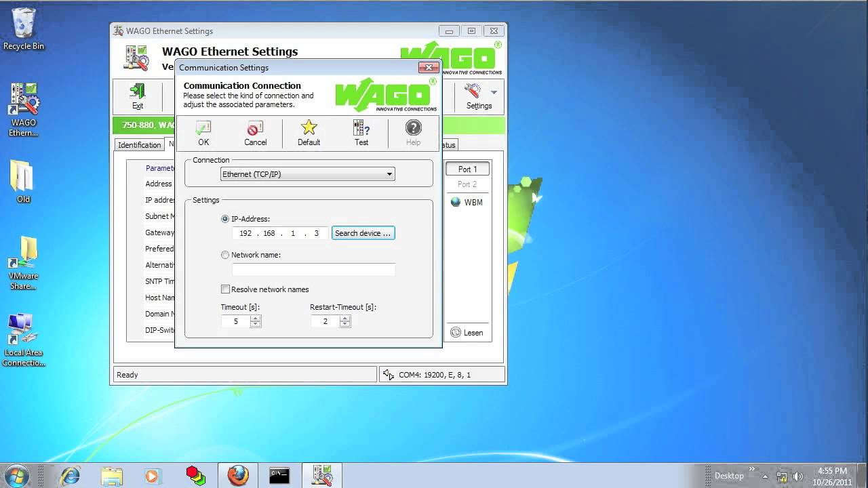Viewport: 868px width, 488px height.
Task: Click the last IP octet 3
Action: pos(316,233)
